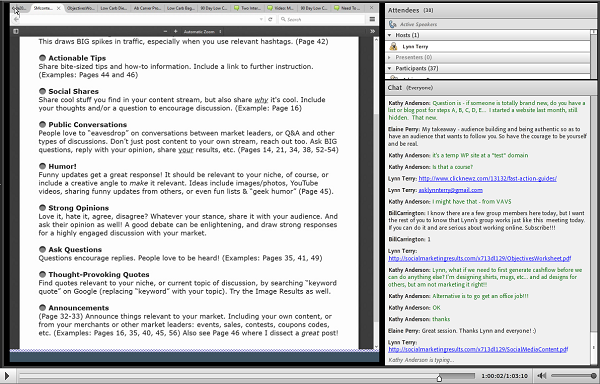Click the "Humor!" heading
600x384 pixels.
tap(62, 166)
